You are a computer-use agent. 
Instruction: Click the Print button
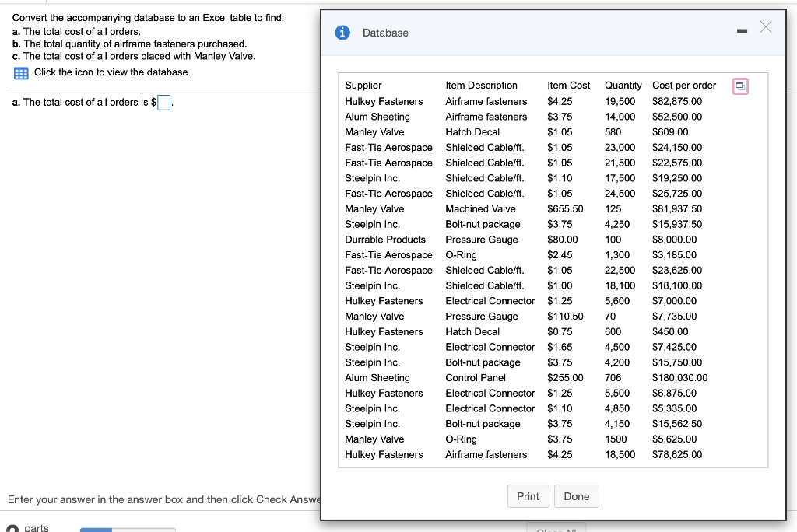coord(528,496)
